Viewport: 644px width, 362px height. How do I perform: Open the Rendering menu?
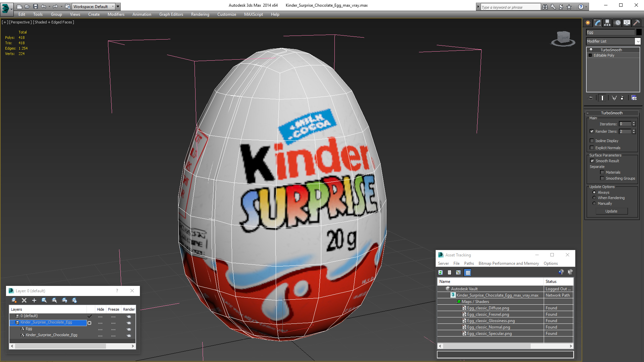click(x=200, y=14)
